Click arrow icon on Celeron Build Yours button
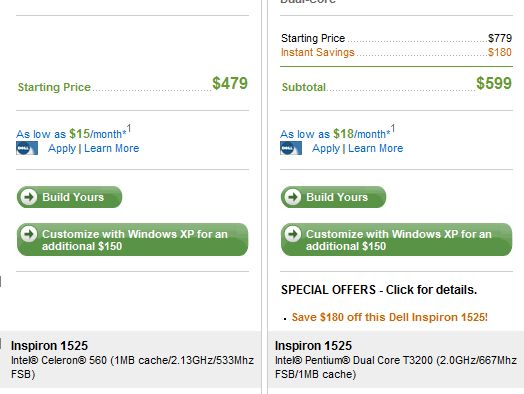524x394 pixels. (29, 197)
